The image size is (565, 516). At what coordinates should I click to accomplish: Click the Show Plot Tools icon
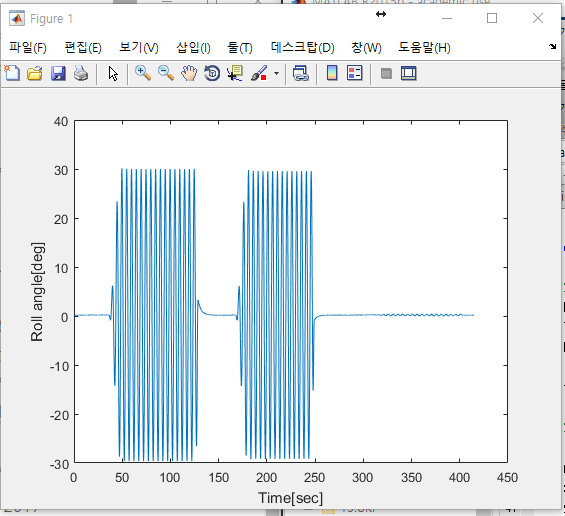click(409, 73)
